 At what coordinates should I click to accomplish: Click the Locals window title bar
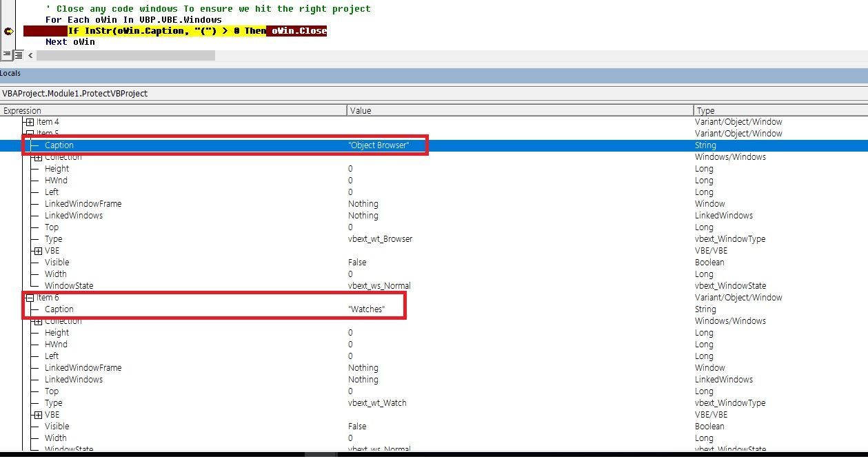pyautogui.click(x=434, y=74)
